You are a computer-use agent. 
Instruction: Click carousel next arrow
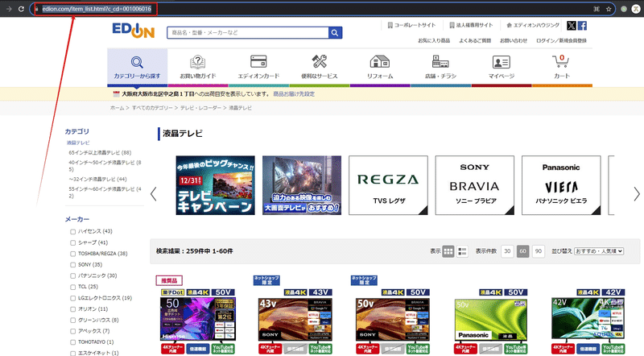(636, 193)
